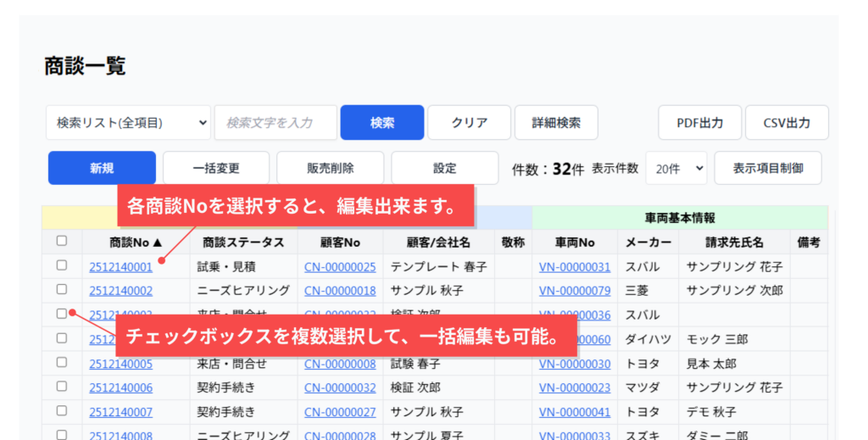This screenshot has height=440, width=868.
Task: Open negotiation link 2512140002
Action: pyautogui.click(x=120, y=291)
